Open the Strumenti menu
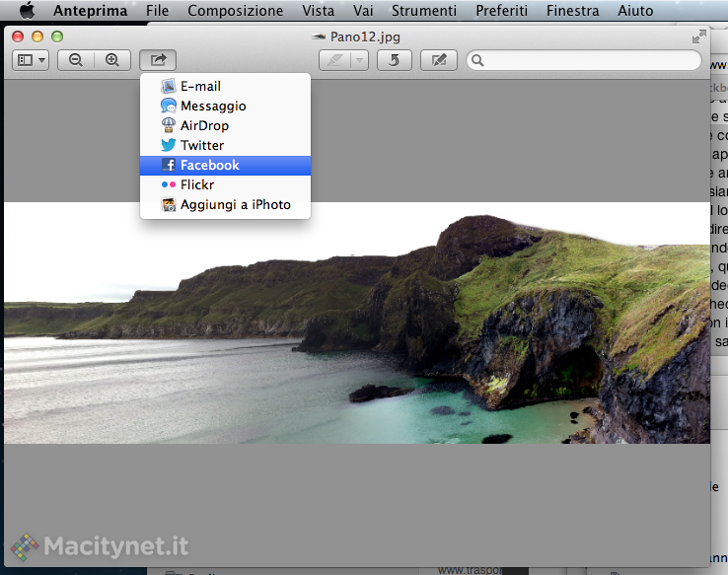The image size is (728, 575). click(424, 10)
